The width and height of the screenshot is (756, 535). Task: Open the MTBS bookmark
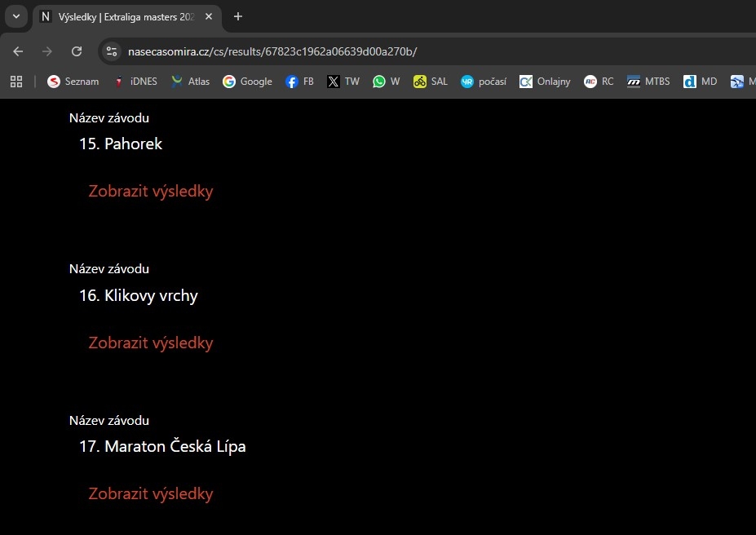[x=648, y=82]
